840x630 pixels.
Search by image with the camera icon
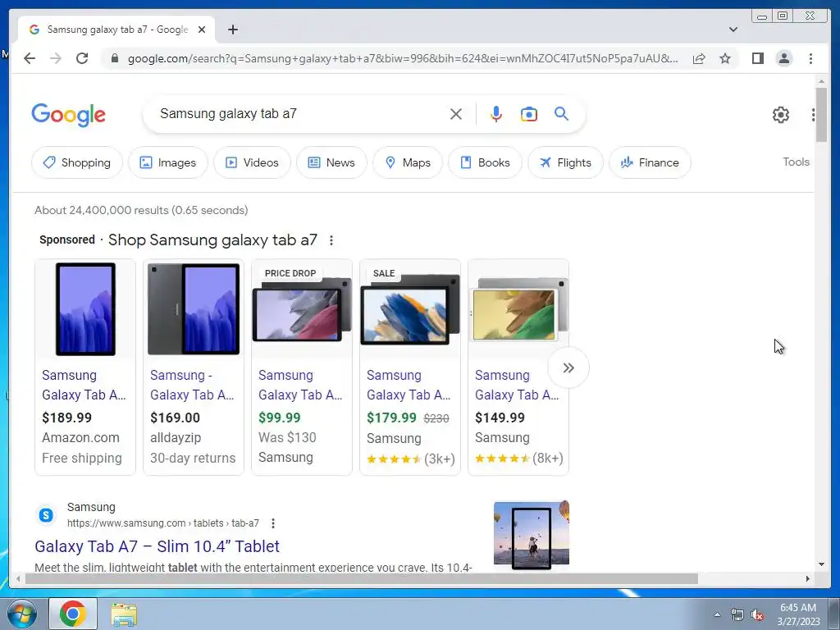coord(529,114)
